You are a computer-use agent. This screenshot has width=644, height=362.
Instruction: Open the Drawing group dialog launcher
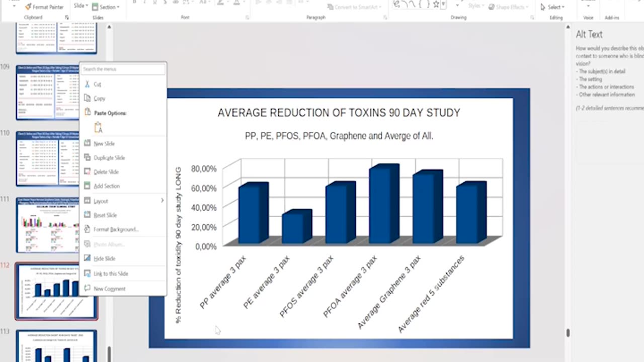(532, 18)
